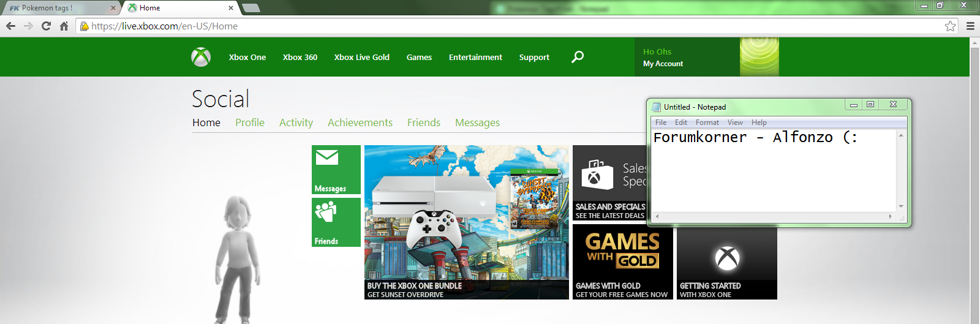Open the Sales and Specials tile
Screen dimensions: 980x324
(x=609, y=183)
